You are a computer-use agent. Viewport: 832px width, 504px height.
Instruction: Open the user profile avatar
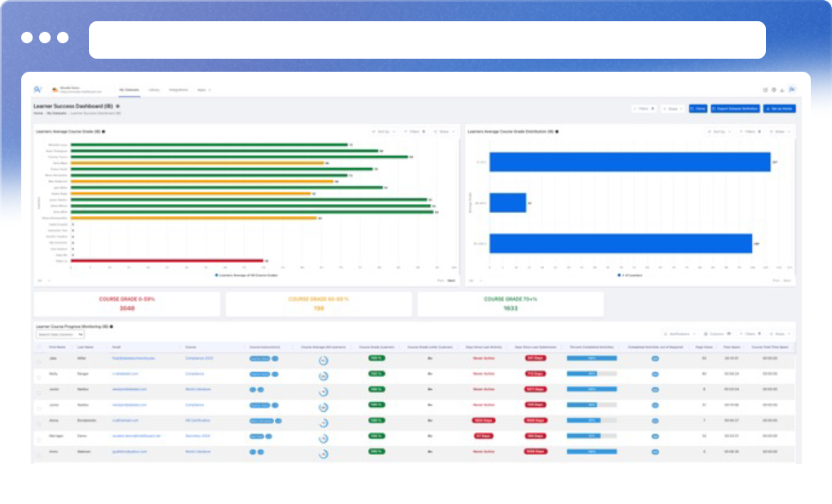(x=792, y=90)
